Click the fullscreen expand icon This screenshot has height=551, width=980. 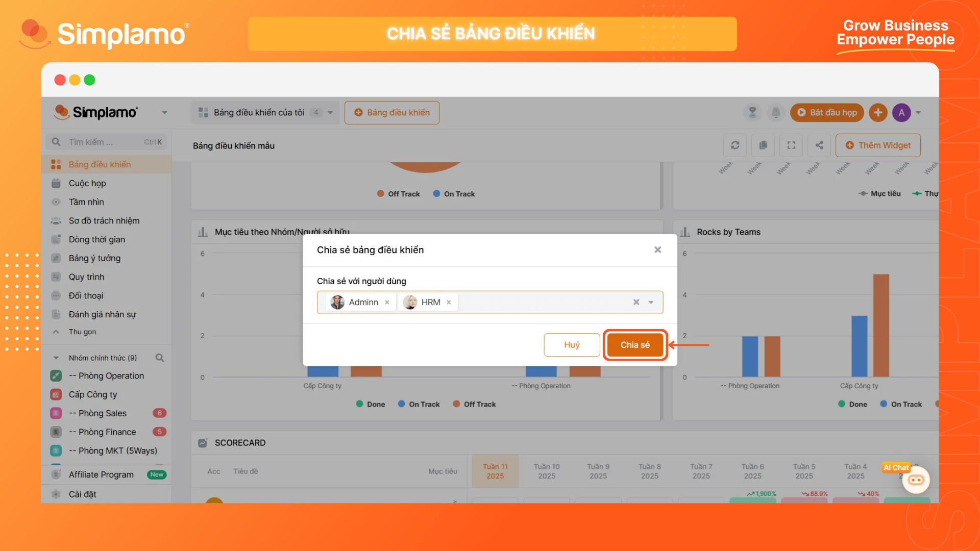791,145
